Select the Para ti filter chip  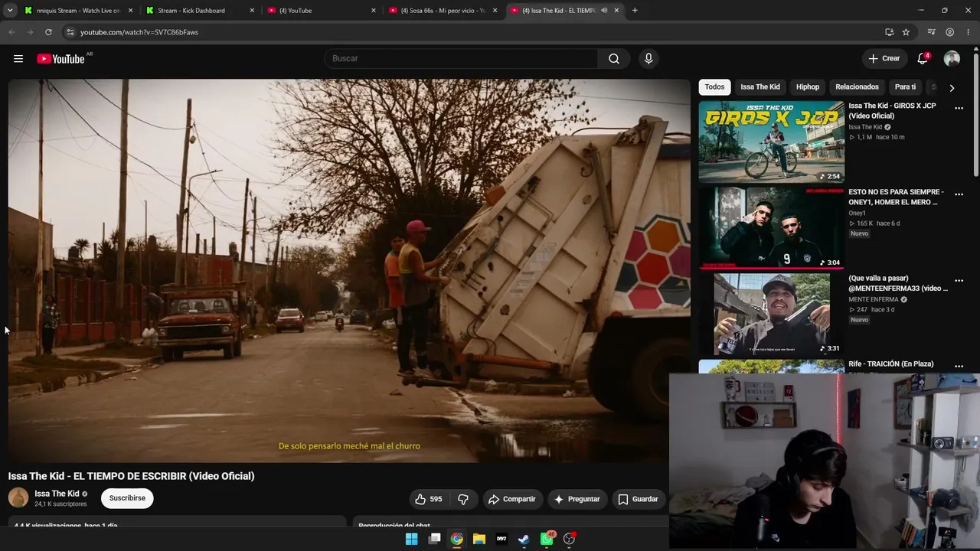905,87
